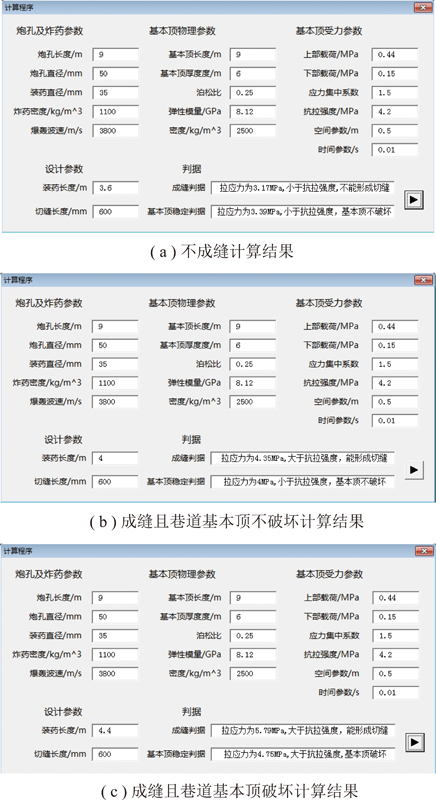Screen dimensions: 436x800
Task: Focus 基本顶稳定判据 result reading 拉应力为4MPa
Action: [302, 482]
